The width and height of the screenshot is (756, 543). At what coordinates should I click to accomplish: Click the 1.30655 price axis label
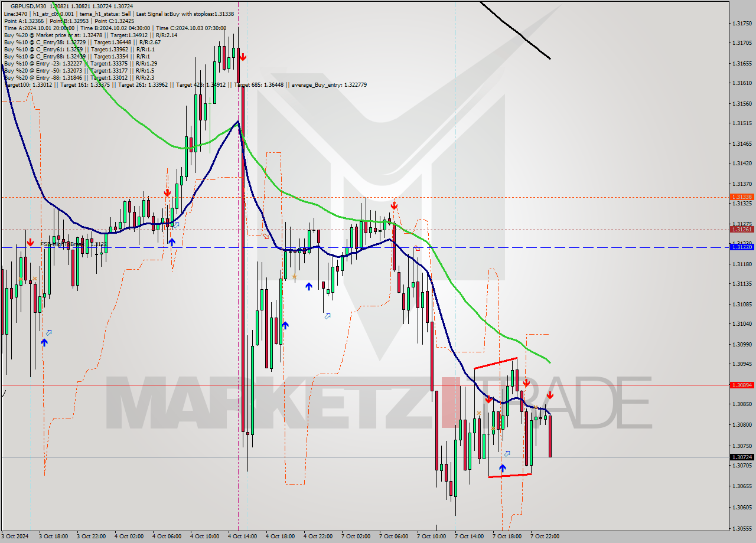[x=742, y=486]
